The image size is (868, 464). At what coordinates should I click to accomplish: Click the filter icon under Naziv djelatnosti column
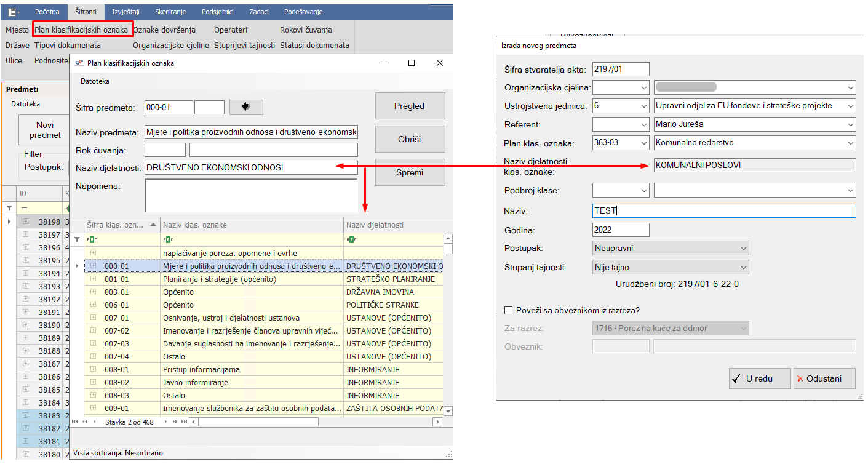coord(351,240)
